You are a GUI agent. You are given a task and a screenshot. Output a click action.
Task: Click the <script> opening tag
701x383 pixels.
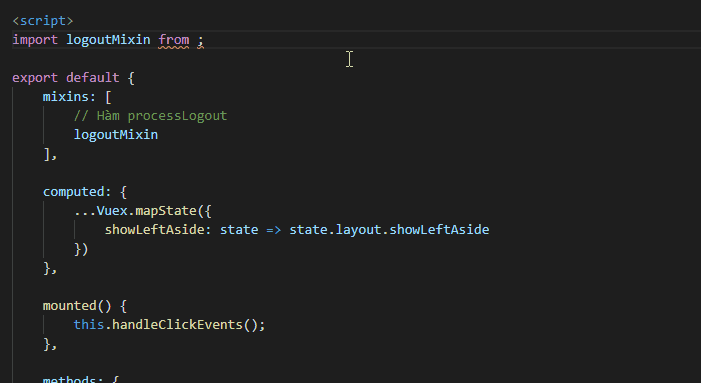tap(42, 21)
